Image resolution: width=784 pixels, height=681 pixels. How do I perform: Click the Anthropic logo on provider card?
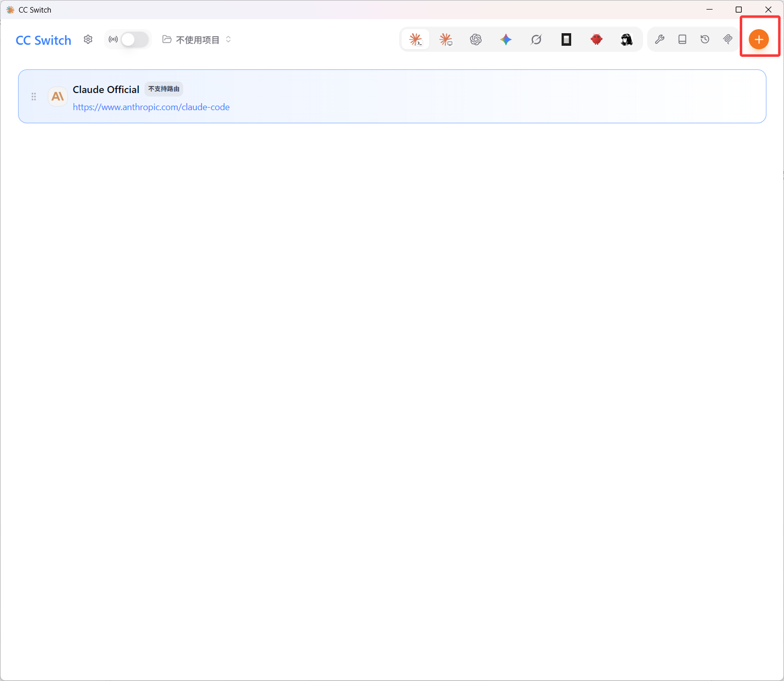pyautogui.click(x=58, y=96)
